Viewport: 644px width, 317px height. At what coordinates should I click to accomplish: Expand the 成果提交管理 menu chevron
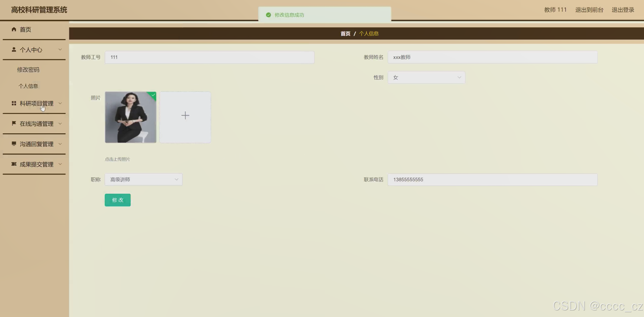[x=60, y=164]
